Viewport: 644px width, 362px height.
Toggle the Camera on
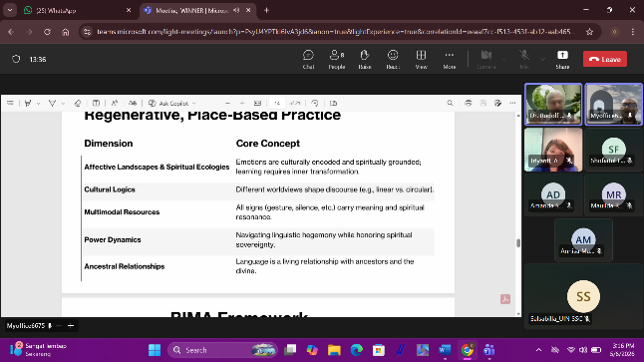pyautogui.click(x=485, y=59)
